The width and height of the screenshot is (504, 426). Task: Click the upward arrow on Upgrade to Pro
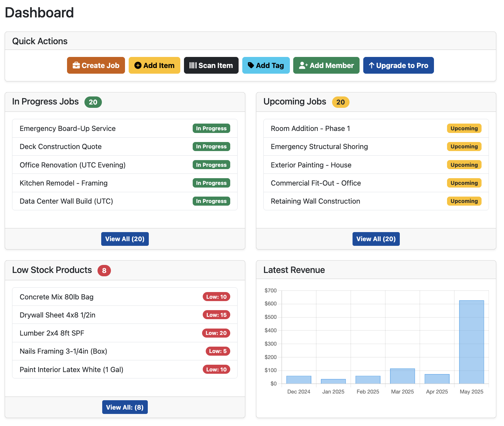click(372, 65)
